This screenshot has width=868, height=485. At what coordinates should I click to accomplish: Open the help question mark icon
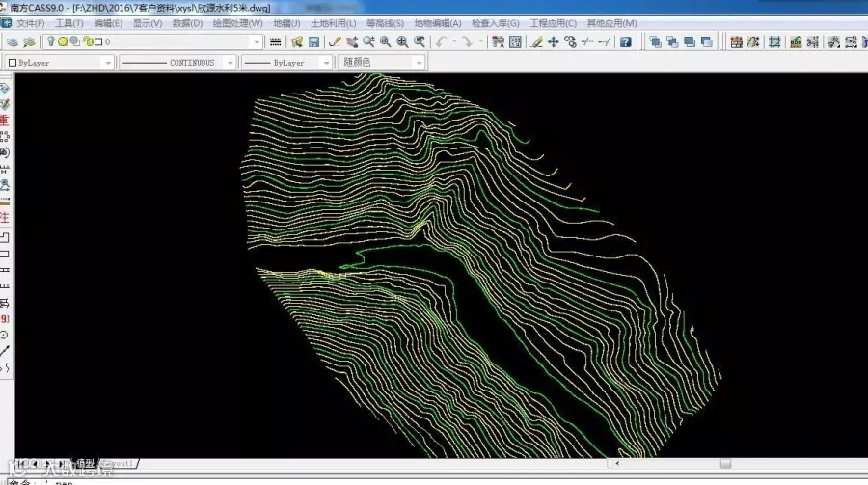626,42
